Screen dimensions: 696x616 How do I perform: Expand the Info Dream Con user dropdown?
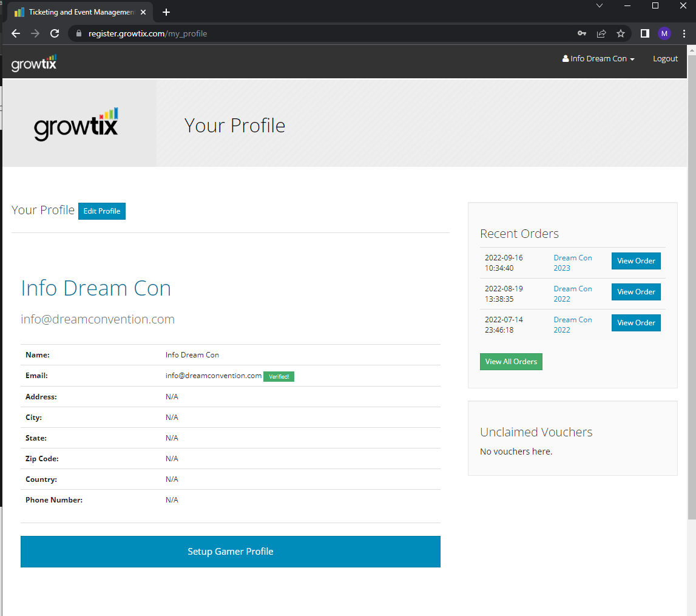point(598,59)
